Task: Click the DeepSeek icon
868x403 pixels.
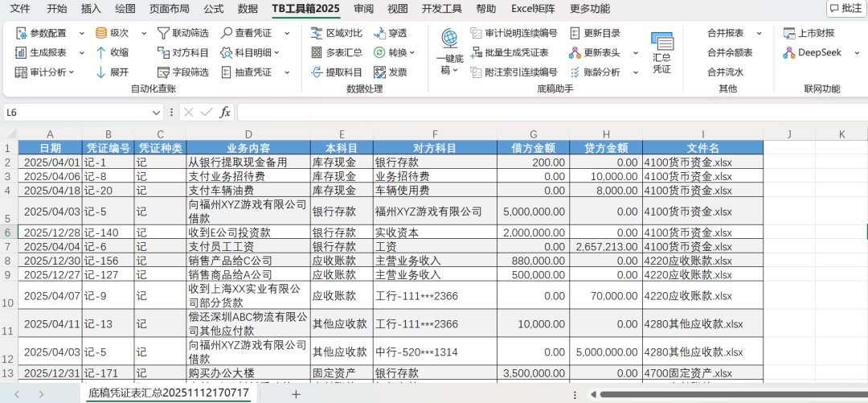Action: coord(789,52)
